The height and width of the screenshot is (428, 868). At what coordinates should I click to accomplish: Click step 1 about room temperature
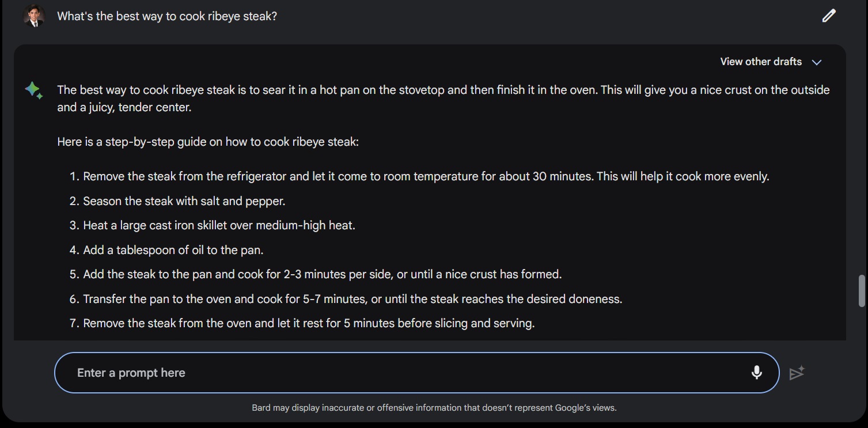pos(426,176)
